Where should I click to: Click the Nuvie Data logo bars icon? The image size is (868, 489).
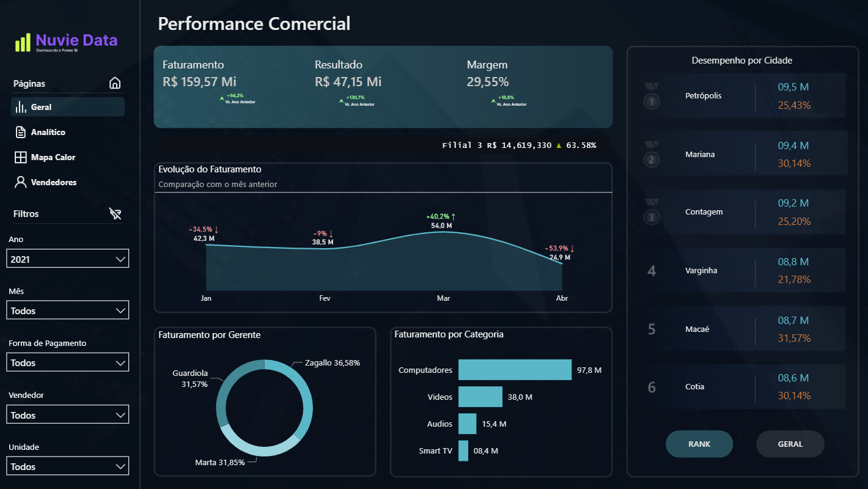pyautogui.click(x=23, y=42)
